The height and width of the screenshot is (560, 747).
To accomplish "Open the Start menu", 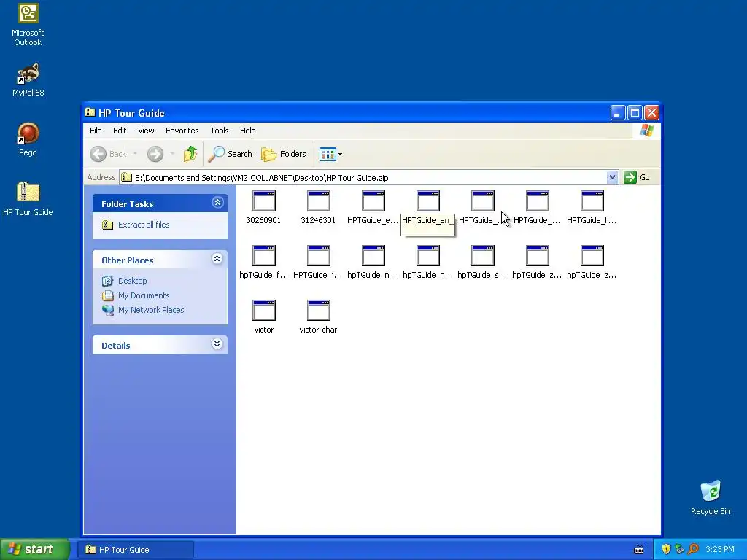I will (x=35, y=549).
